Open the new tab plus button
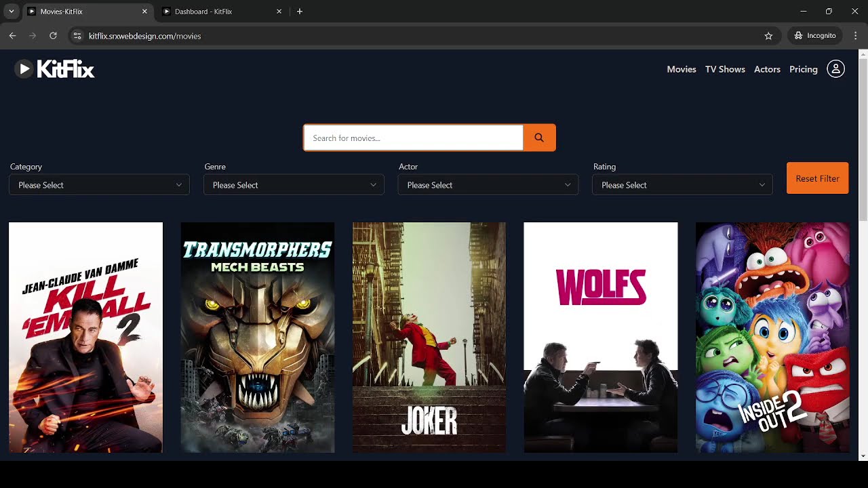The height and width of the screenshot is (488, 868). (x=300, y=12)
